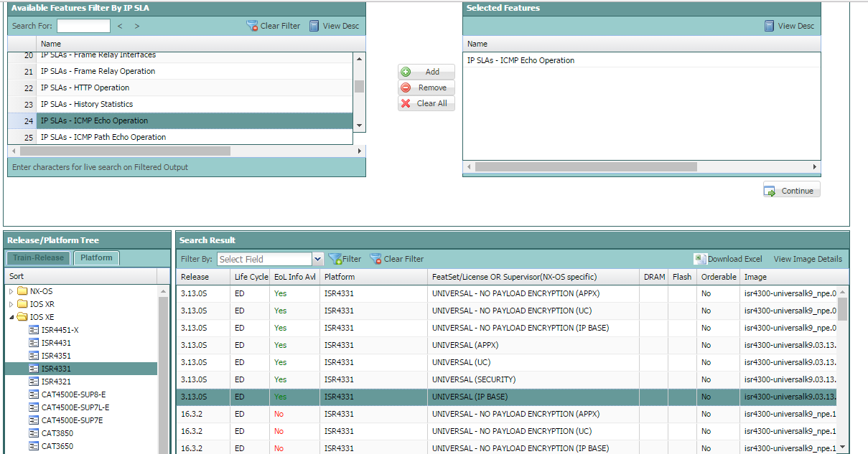The image size is (868, 454).
Task: Click the View Image Details link
Action: coord(808,259)
